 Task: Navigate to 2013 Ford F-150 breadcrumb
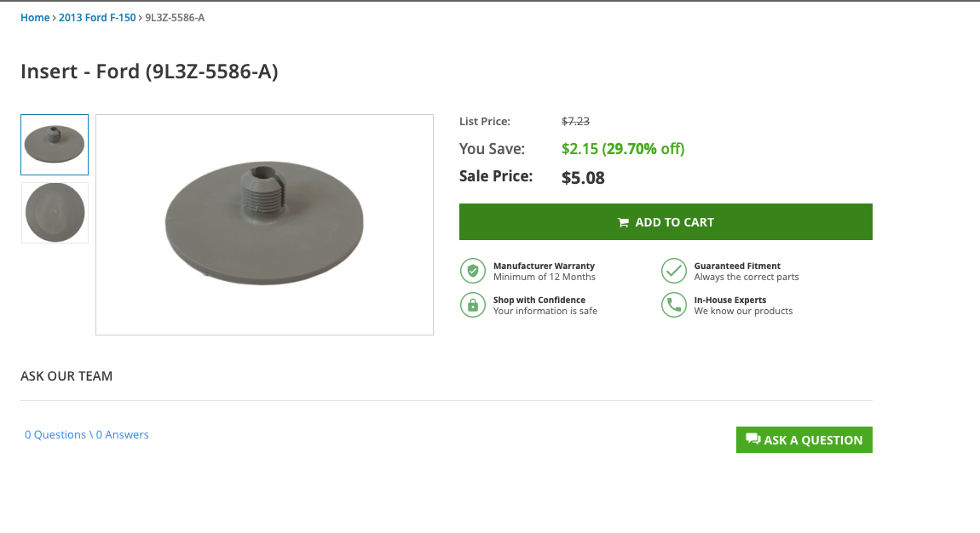[x=97, y=17]
